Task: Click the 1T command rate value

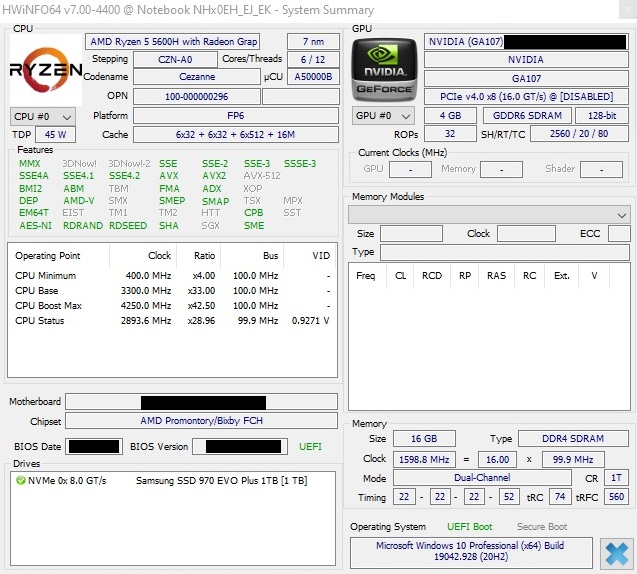Action: pyautogui.click(x=616, y=478)
